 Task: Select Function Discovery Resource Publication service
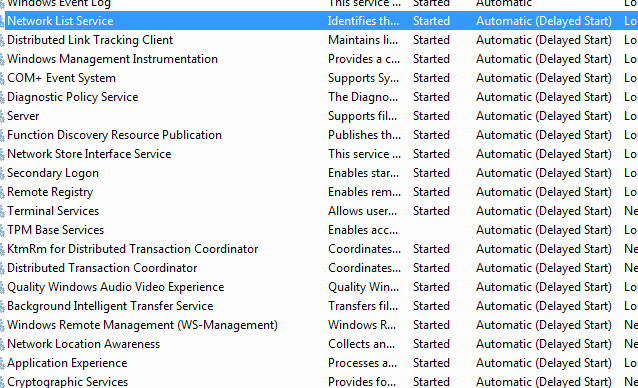click(114, 135)
